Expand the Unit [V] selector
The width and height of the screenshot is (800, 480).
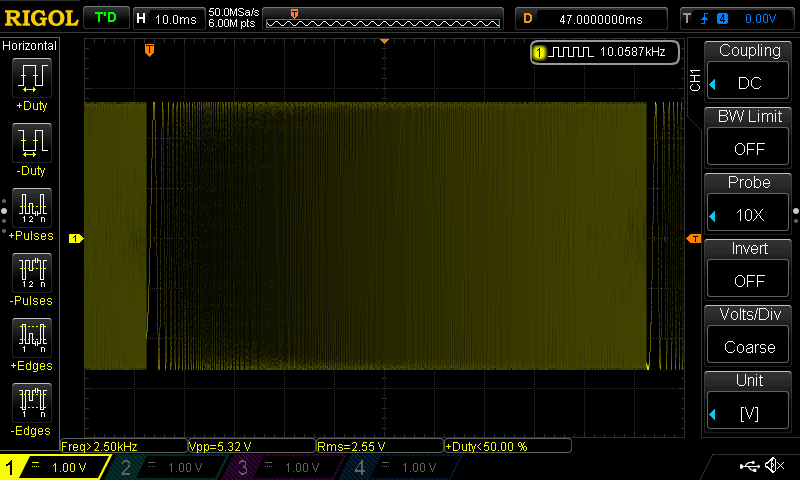click(749, 399)
